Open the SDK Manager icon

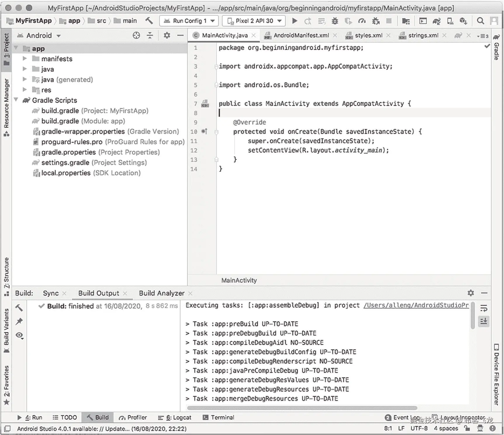463,21
